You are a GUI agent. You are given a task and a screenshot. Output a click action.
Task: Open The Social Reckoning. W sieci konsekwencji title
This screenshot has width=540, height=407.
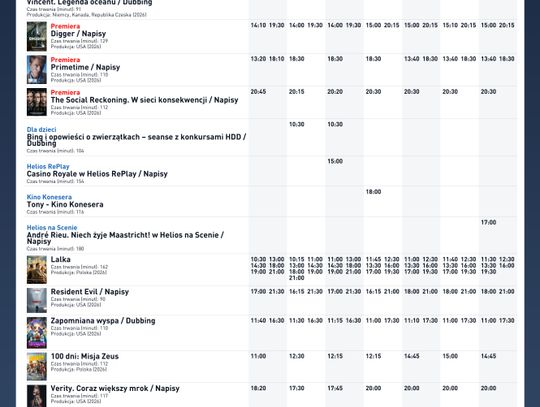coord(144,100)
